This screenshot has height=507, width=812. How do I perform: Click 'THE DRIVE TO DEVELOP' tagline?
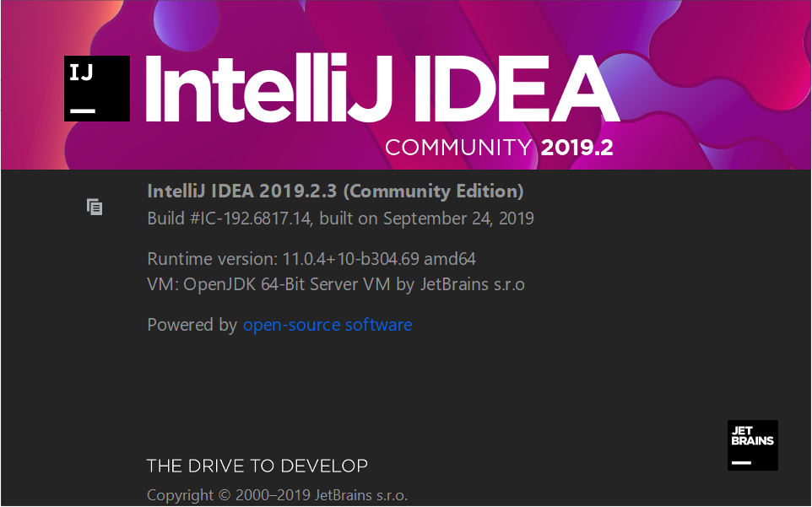[257, 466]
